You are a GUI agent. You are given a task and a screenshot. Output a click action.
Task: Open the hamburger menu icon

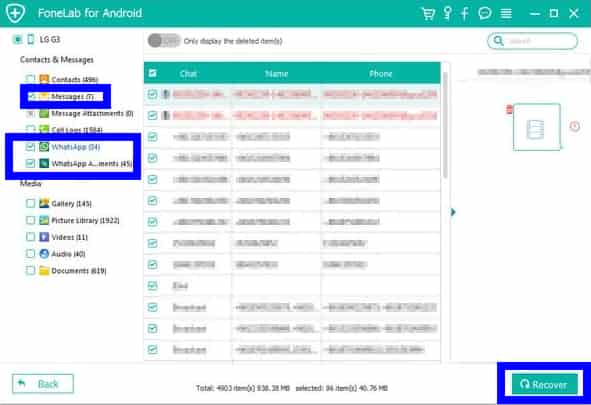click(506, 14)
